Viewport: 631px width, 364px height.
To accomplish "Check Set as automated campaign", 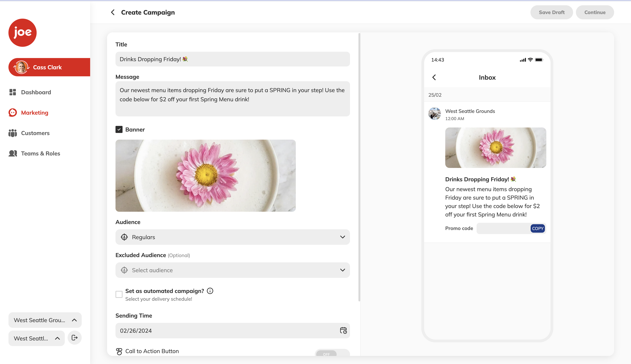I will [119, 294].
